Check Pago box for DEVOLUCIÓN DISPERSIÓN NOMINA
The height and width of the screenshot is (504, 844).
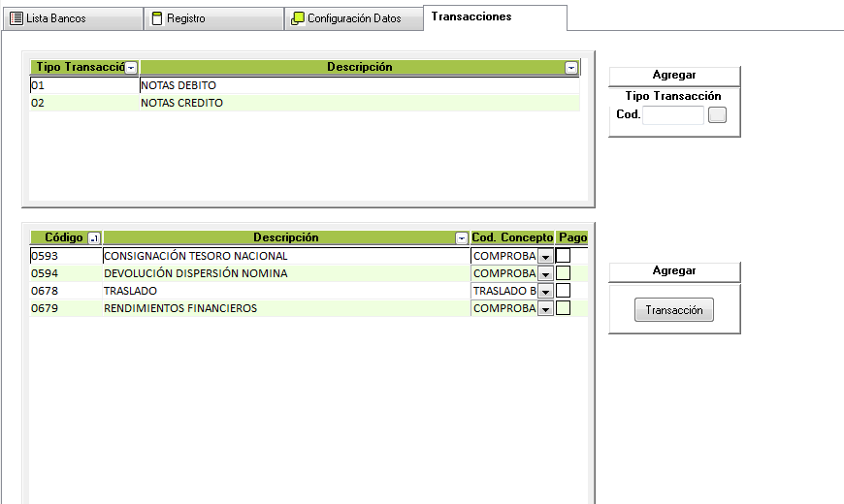pyautogui.click(x=563, y=273)
